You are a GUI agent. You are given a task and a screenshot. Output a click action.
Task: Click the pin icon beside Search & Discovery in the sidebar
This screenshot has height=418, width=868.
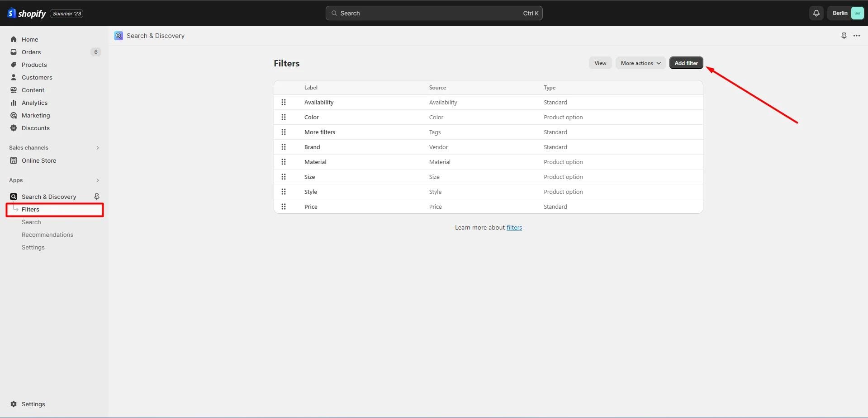(96, 197)
